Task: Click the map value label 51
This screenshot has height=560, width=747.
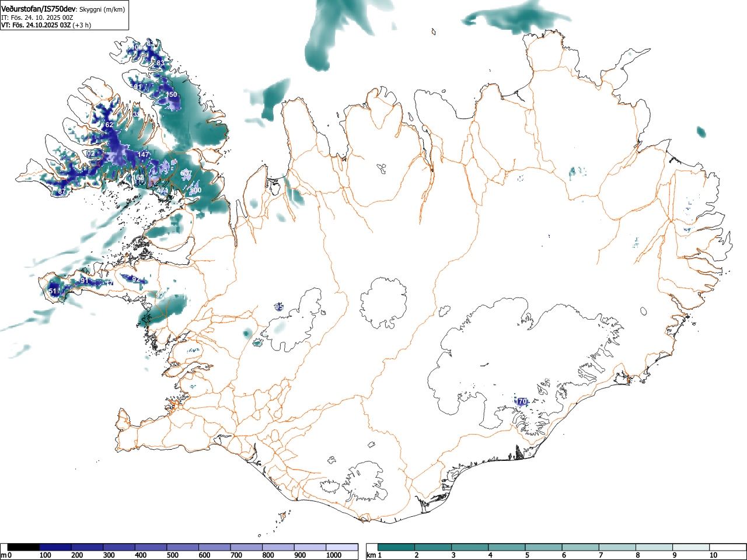Action: tap(53, 291)
